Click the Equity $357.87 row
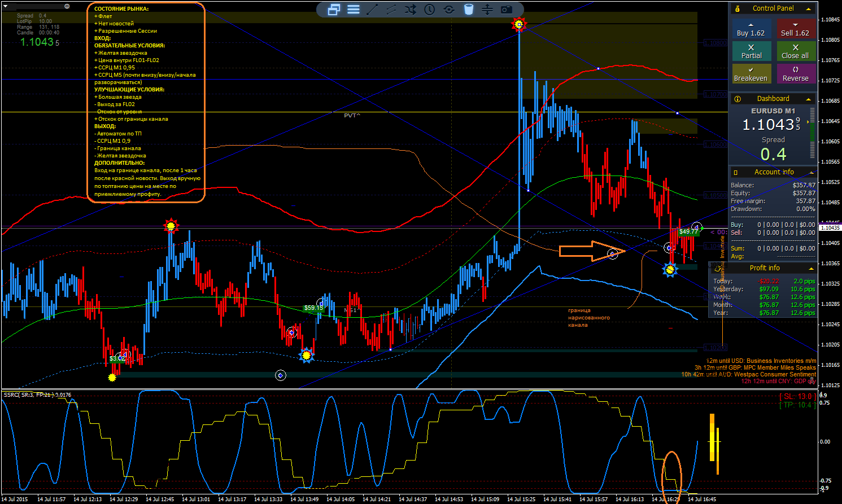The width and height of the screenshot is (842, 504). 773,193
